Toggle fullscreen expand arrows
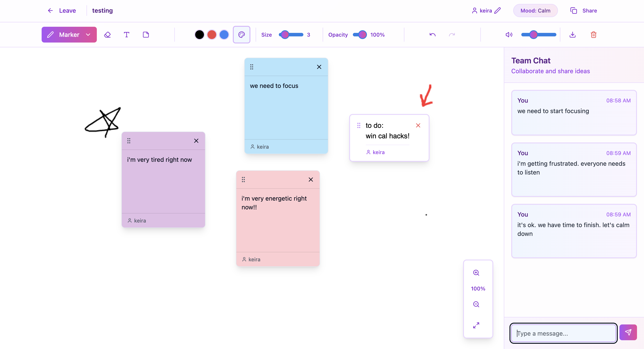Screen dimensions: 644x349 pos(476,325)
